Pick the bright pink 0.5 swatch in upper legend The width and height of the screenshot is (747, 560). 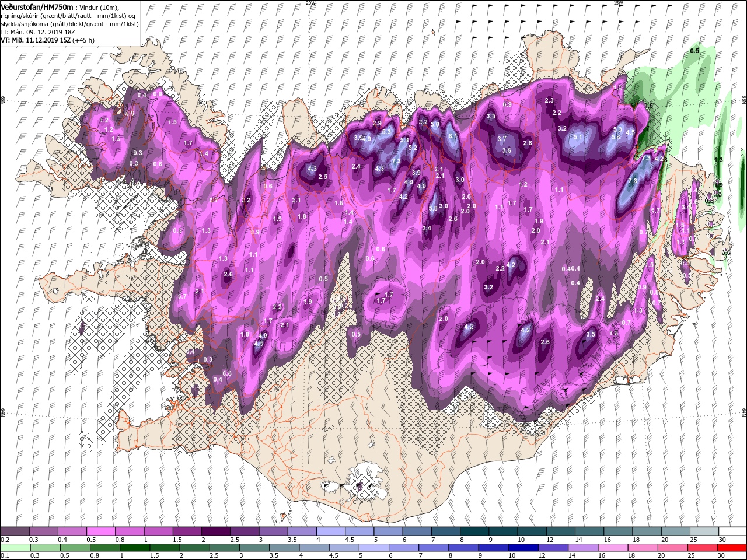[x=101, y=531]
